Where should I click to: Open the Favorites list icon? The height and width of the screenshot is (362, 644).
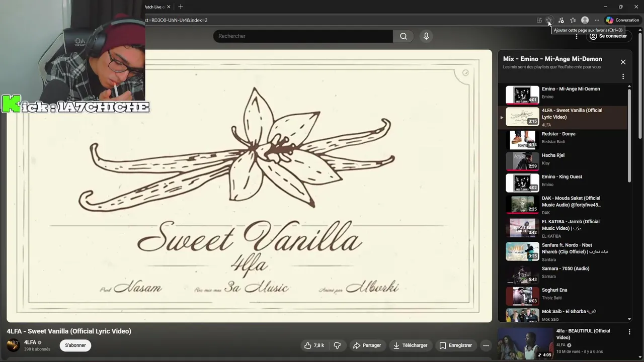coord(573,20)
